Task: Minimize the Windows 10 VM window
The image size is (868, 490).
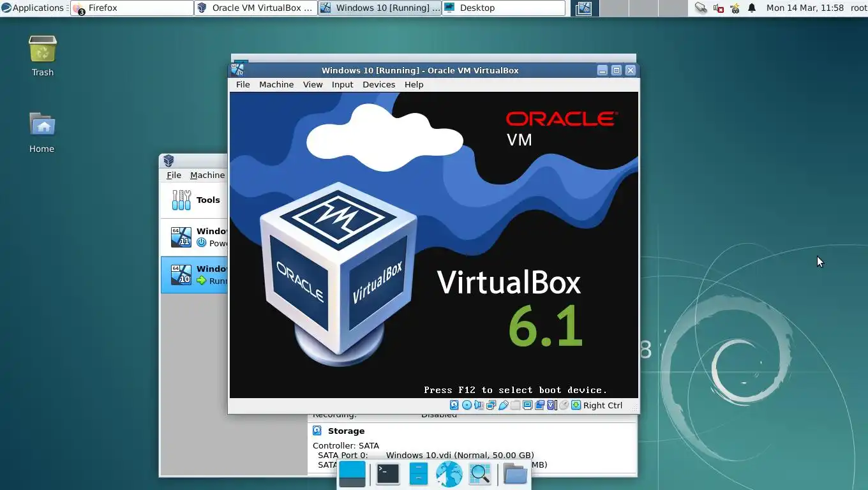Action: click(602, 70)
